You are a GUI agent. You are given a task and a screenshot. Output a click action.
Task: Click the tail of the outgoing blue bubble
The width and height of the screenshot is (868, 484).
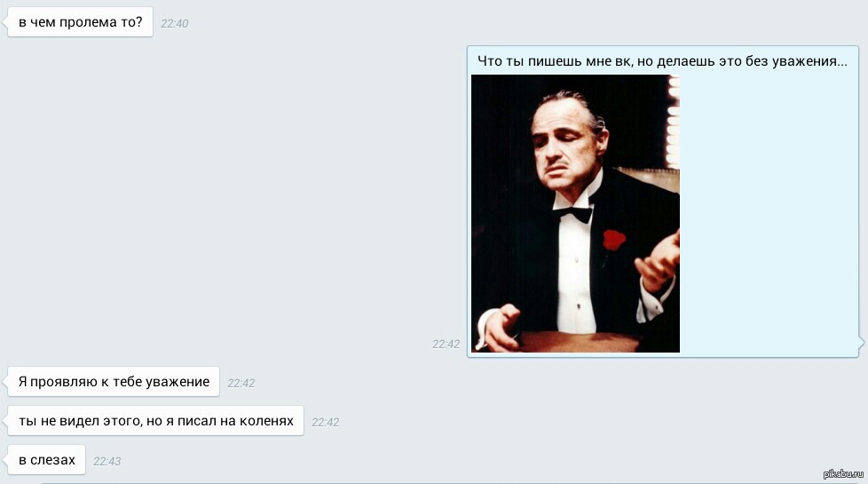[862, 344]
